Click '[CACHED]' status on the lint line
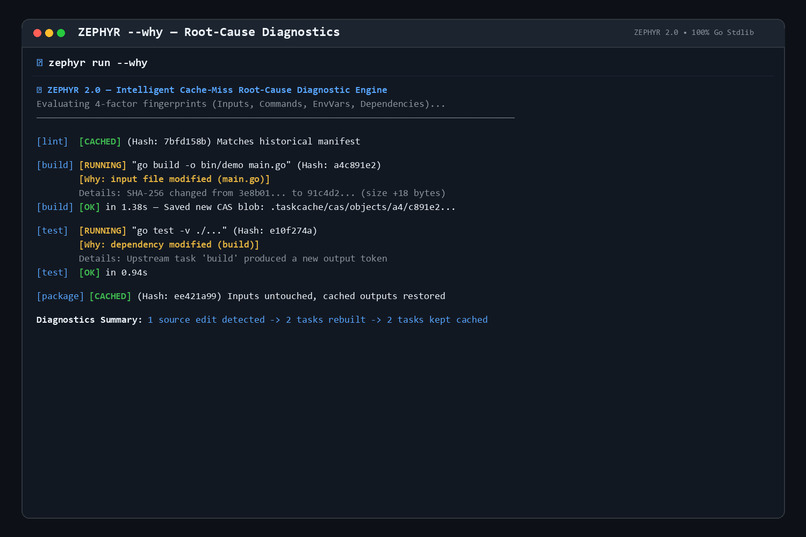806x537 pixels. click(100, 141)
